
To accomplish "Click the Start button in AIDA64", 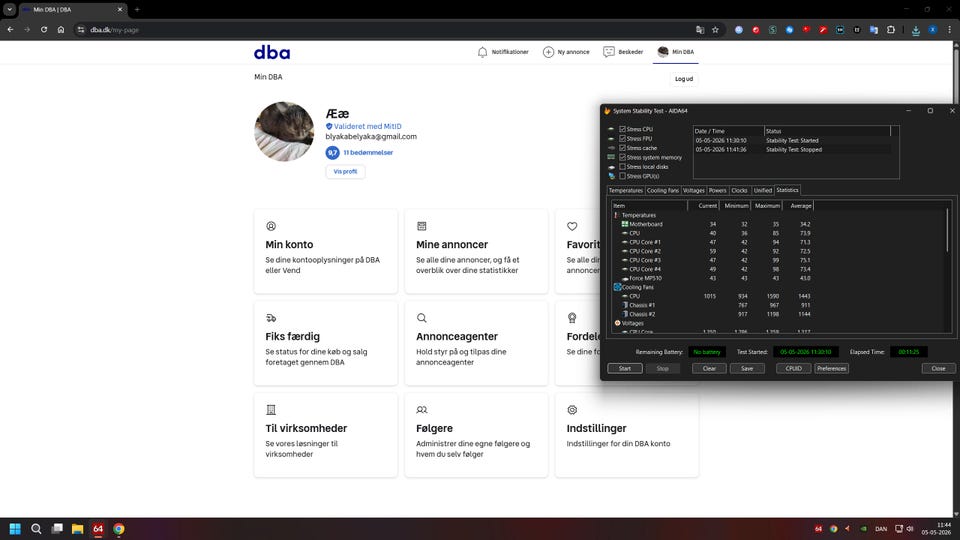I will (624, 369).
